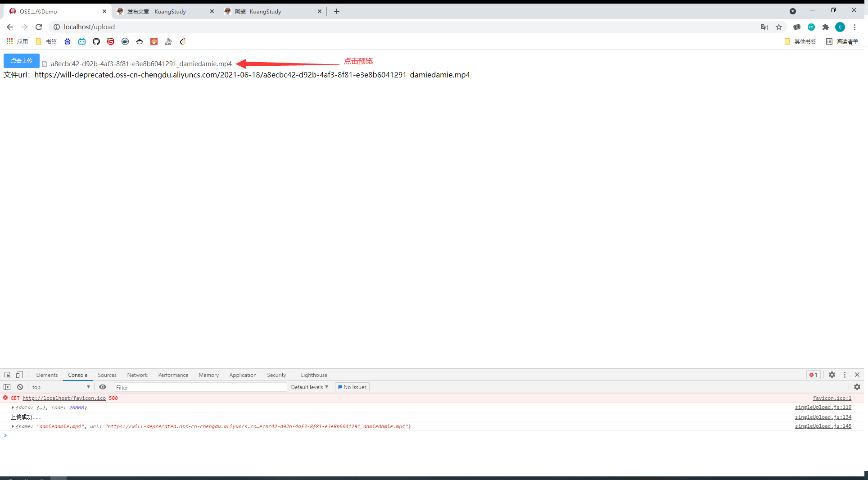
Task: Bookmark this page with the star icon
Action: point(779,27)
